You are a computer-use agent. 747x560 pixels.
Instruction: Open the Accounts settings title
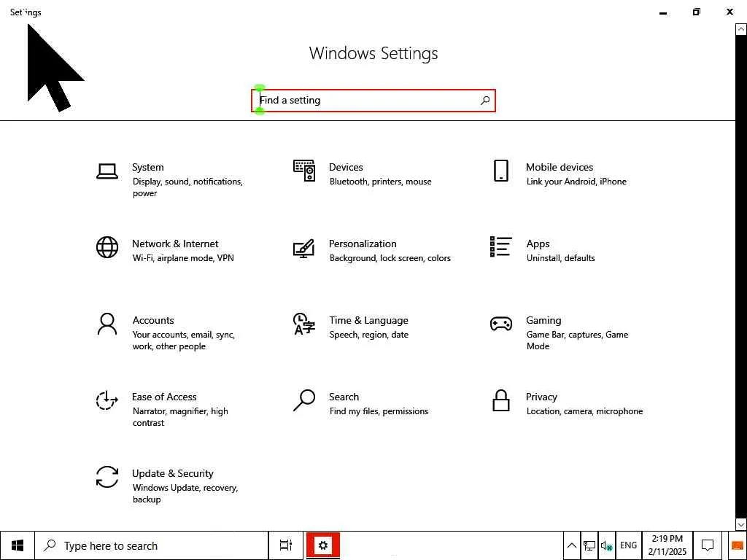tap(153, 321)
